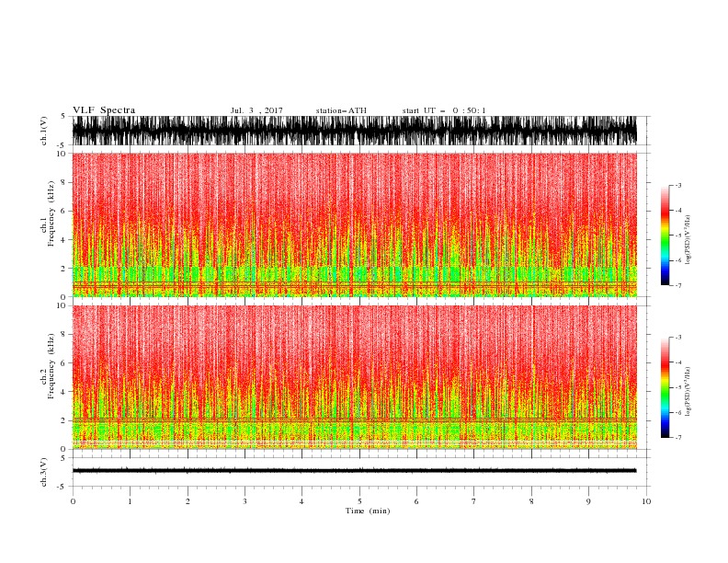Click the "8" tick on ch.1 frequency axis

pos(63,182)
